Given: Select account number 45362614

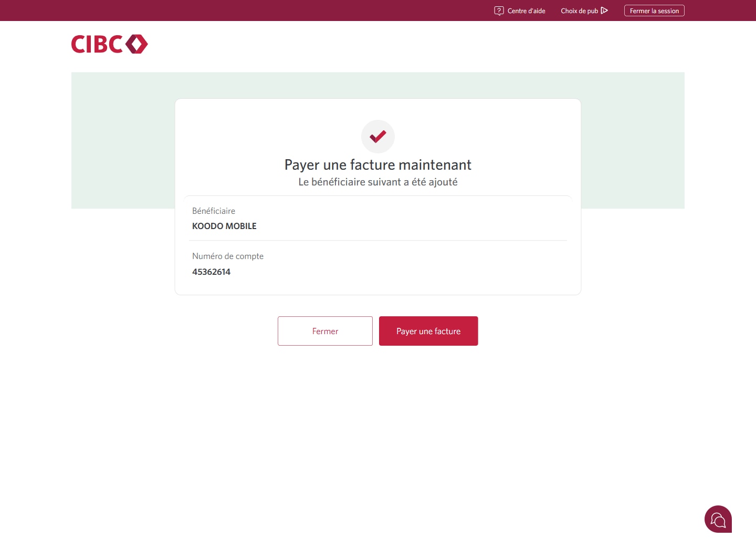Looking at the screenshot, I should pos(211,272).
